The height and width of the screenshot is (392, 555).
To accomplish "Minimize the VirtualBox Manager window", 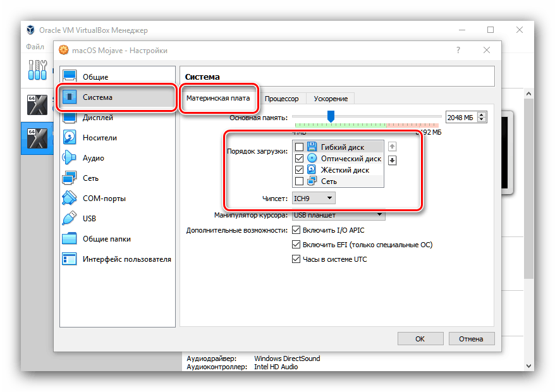I will point(462,30).
